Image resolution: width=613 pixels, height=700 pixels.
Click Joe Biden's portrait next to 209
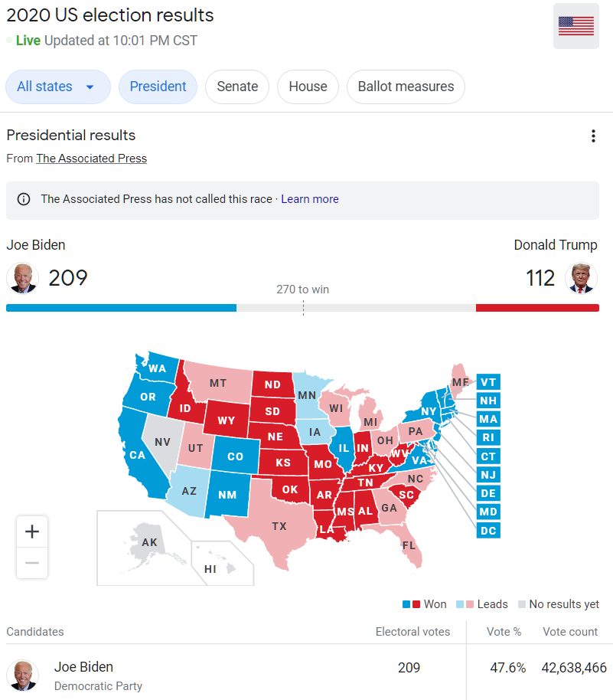(x=22, y=278)
